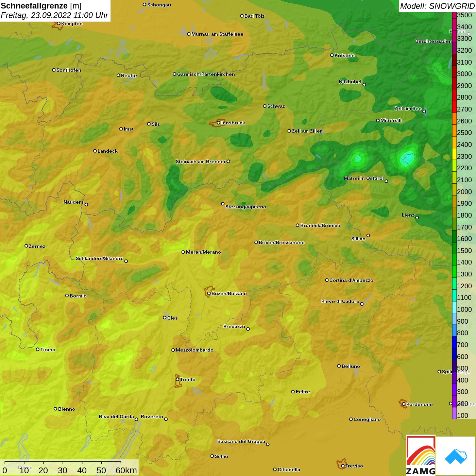Click the date 'Freitag, 23.09.2022 11:00 Uhr'

54,15
